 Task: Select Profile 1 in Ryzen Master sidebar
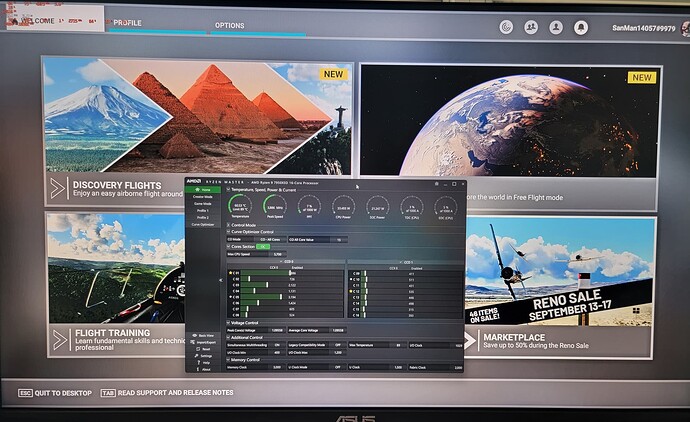point(203,211)
